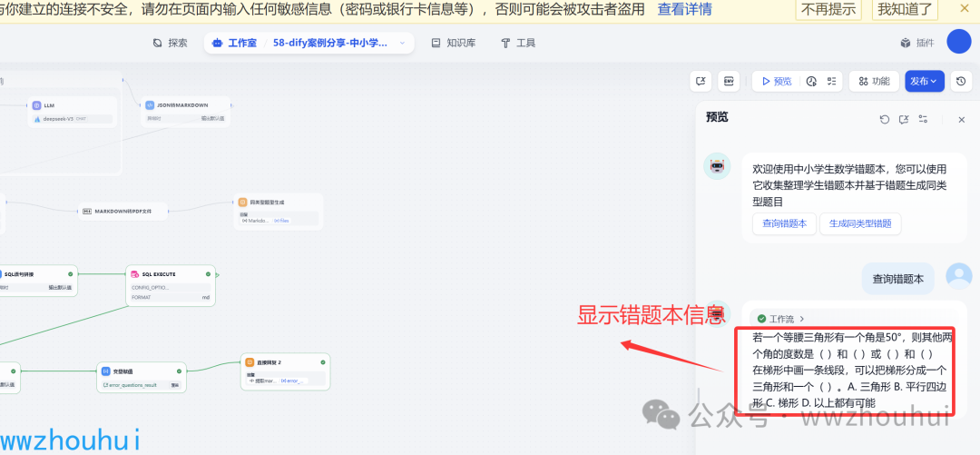Open the blue user account avatar
This screenshot has width=980, height=455.
pos(959,42)
